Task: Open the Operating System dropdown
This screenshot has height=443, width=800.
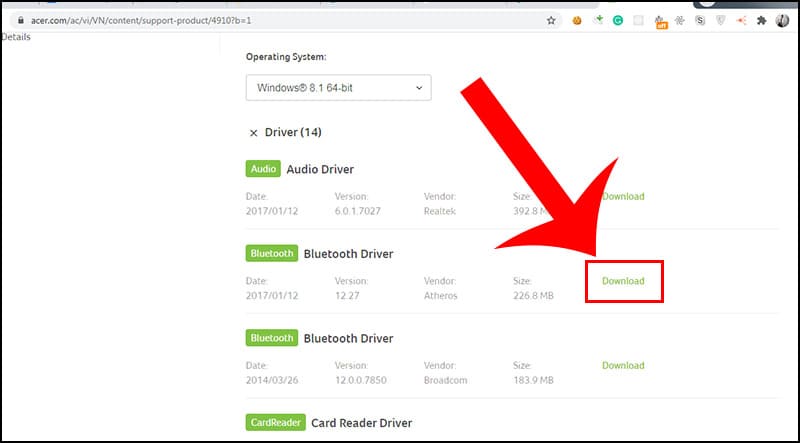Action: [338, 88]
